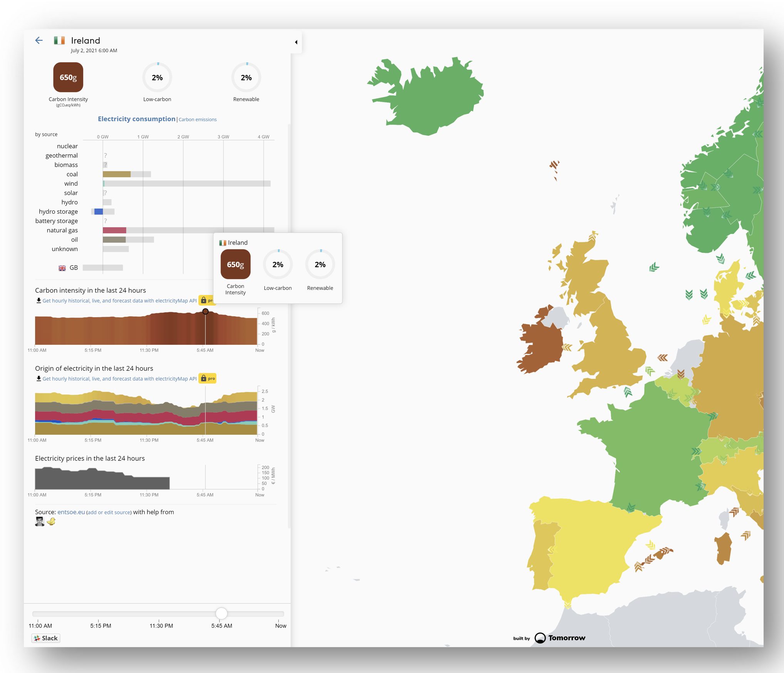Select the Electricity consumption tab

tap(136, 119)
